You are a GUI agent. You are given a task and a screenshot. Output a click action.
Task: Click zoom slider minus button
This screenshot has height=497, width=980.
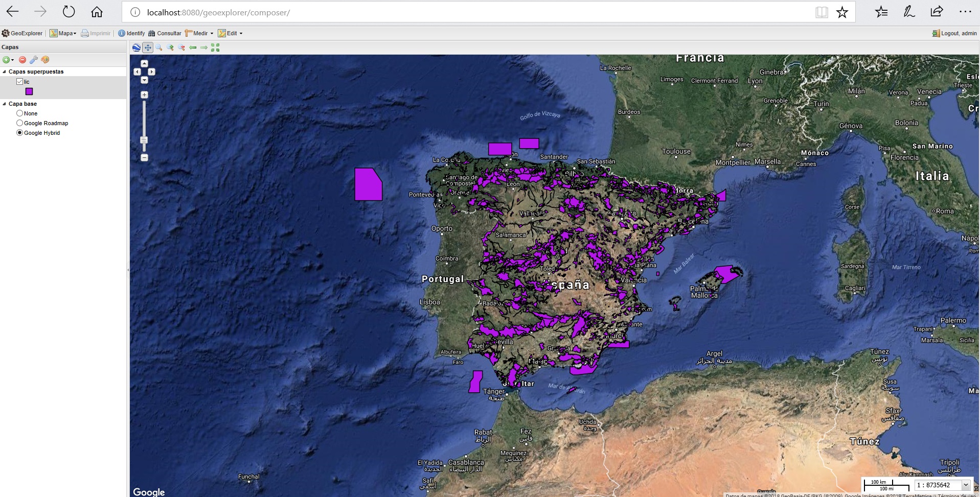tap(144, 157)
